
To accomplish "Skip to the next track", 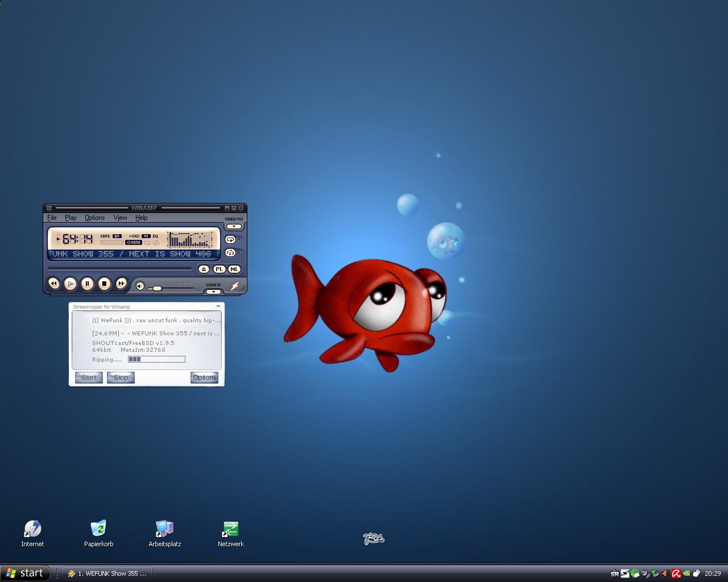I will coord(121,283).
